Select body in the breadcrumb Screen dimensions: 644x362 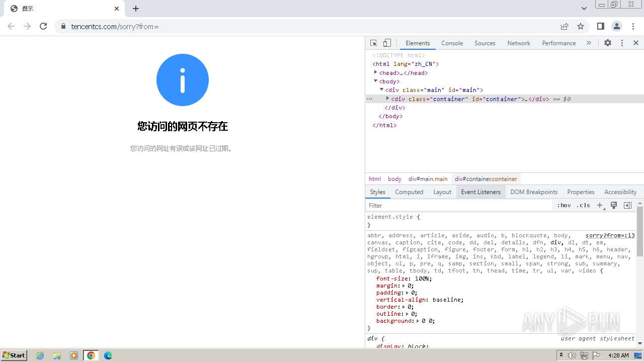(394, 179)
